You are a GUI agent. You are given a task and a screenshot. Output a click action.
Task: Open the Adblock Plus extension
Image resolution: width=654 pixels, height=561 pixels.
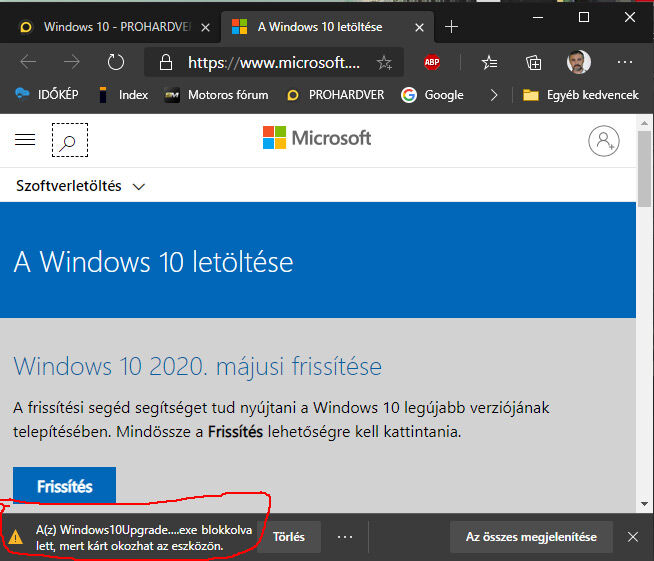coord(432,62)
